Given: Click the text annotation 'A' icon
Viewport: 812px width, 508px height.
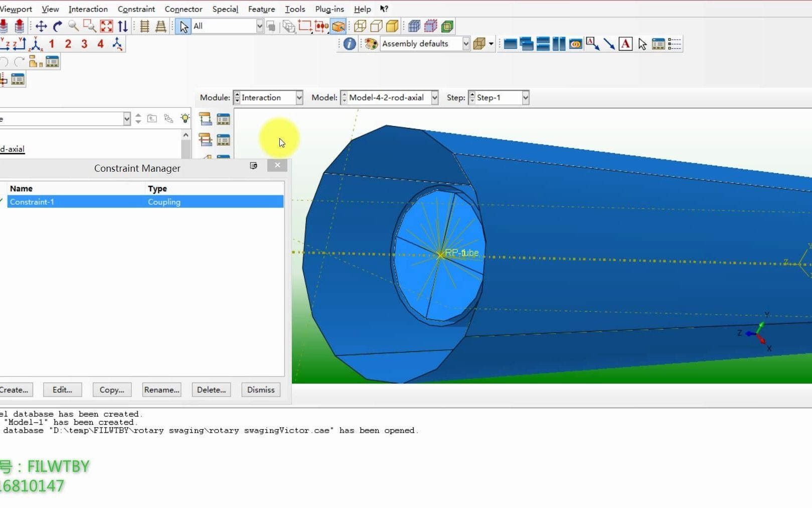Looking at the screenshot, I should click(625, 44).
